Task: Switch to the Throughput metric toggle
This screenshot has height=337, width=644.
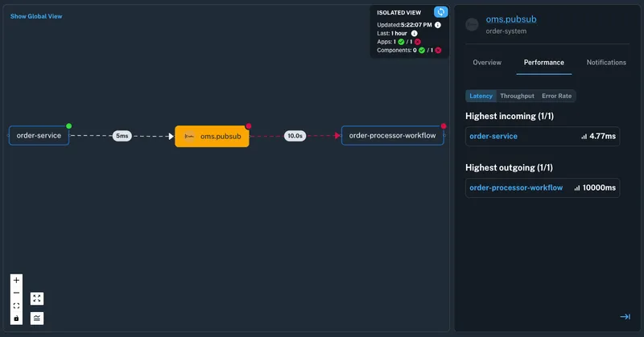Action: [x=517, y=96]
